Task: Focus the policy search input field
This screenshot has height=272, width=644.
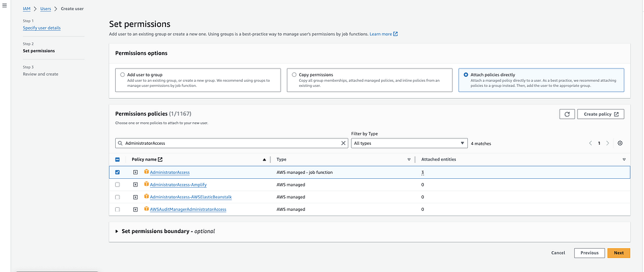Action: (232, 144)
